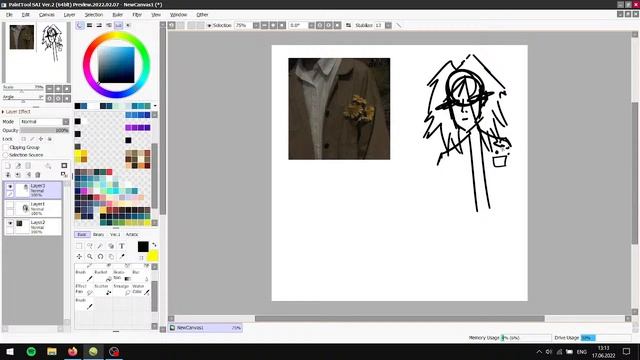The image size is (640, 360).
Task: Expand the Layer Effect section
Action: click(3, 111)
